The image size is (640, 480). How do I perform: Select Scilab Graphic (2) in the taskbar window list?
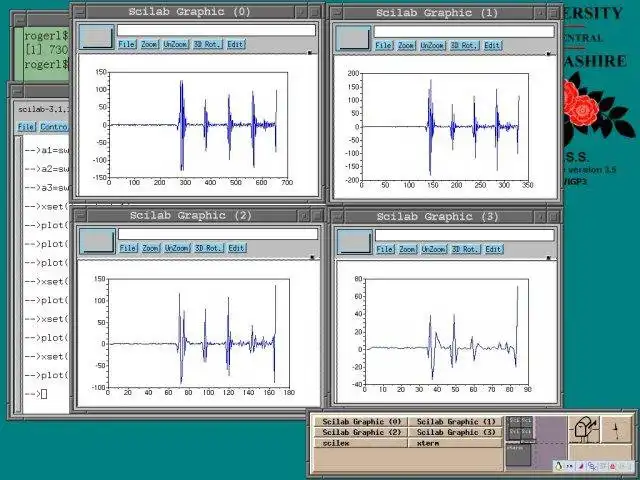coord(361,432)
